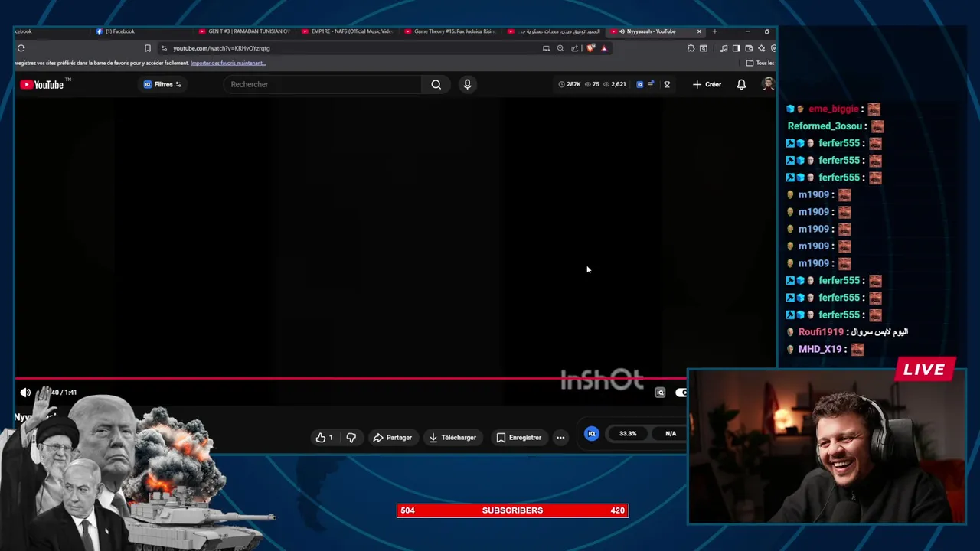Screen dimensions: 980x551
Task: Click Reformed_3osou username in chat
Action: click(x=825, y=126)
